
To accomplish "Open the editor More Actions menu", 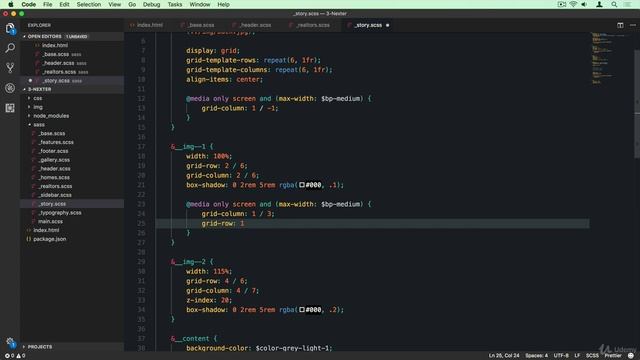I will coord(633,25).
